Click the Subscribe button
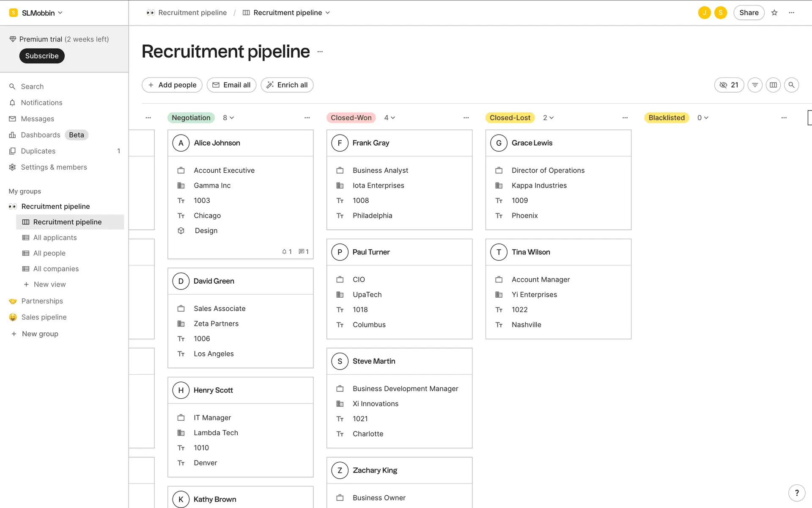 click(x=42, y=56)
